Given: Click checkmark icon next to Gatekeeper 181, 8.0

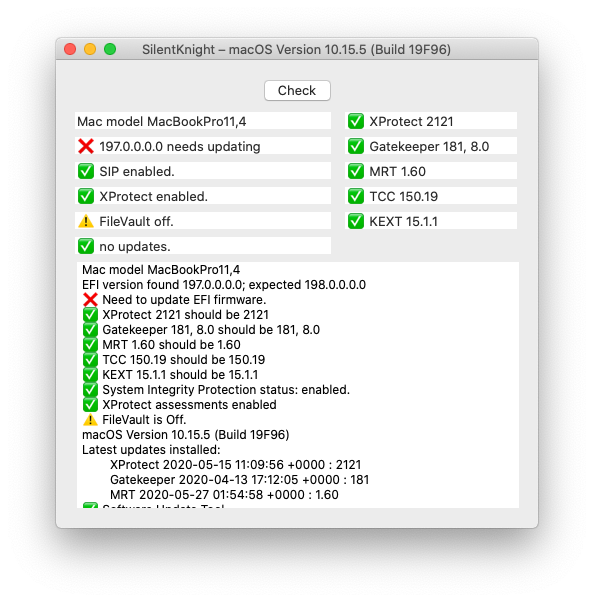Looking at the screenshot, I should [x=356, y=146].
